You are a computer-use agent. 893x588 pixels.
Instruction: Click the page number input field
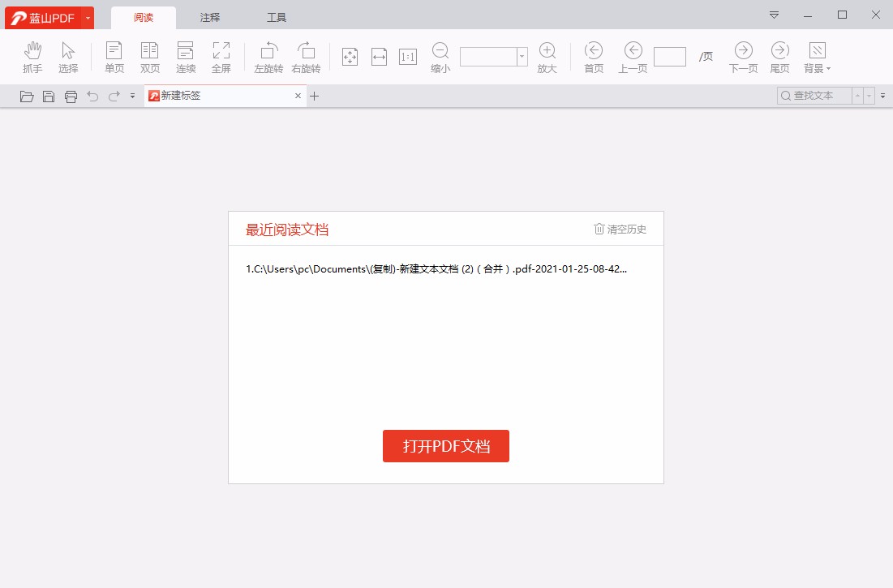tap(670, 55)
